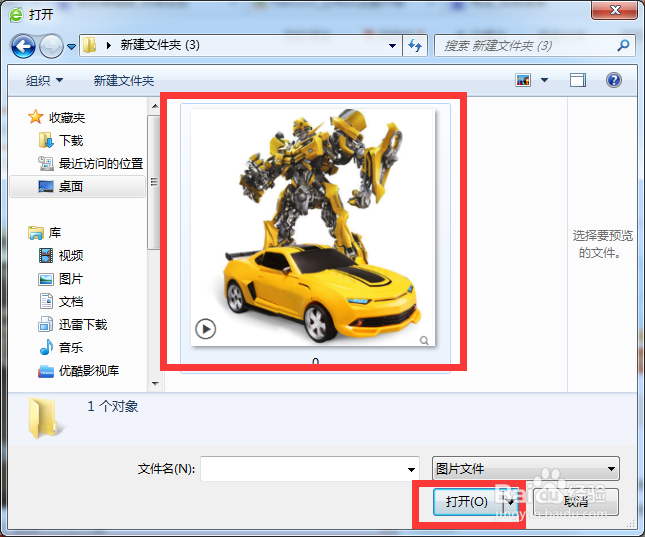645x537 pixels.
Task: Open the 图片文件 file type dropdown
Action: [x=526, y=468]
